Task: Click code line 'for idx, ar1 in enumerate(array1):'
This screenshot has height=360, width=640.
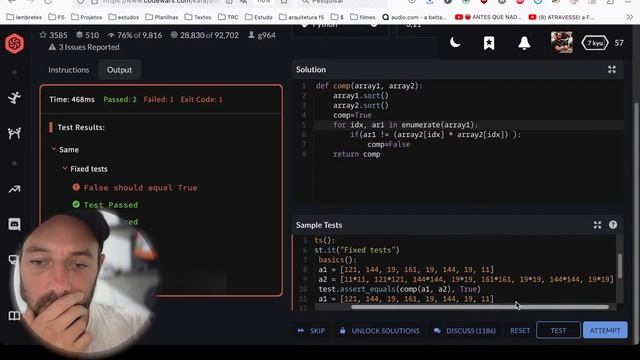Action: (x=405, y=125)
